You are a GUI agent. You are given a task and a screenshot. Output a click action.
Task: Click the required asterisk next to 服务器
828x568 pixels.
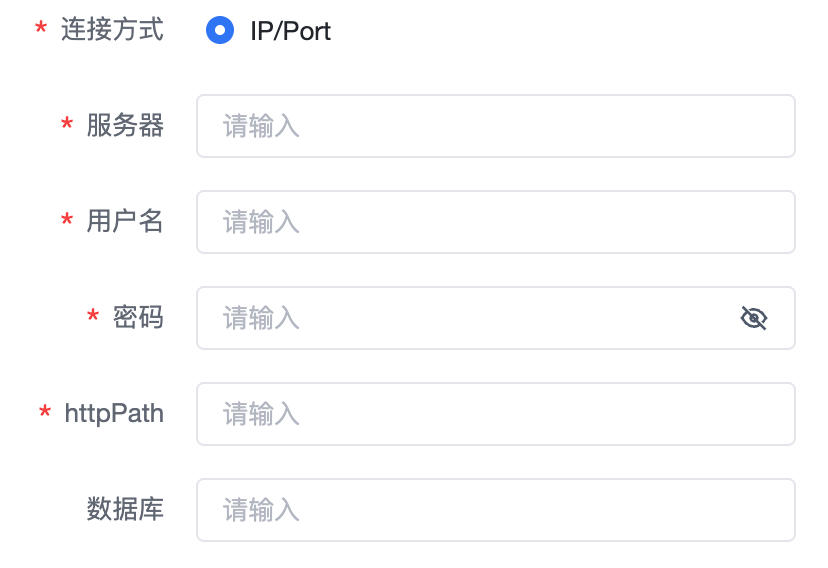(x=67, y=126)
